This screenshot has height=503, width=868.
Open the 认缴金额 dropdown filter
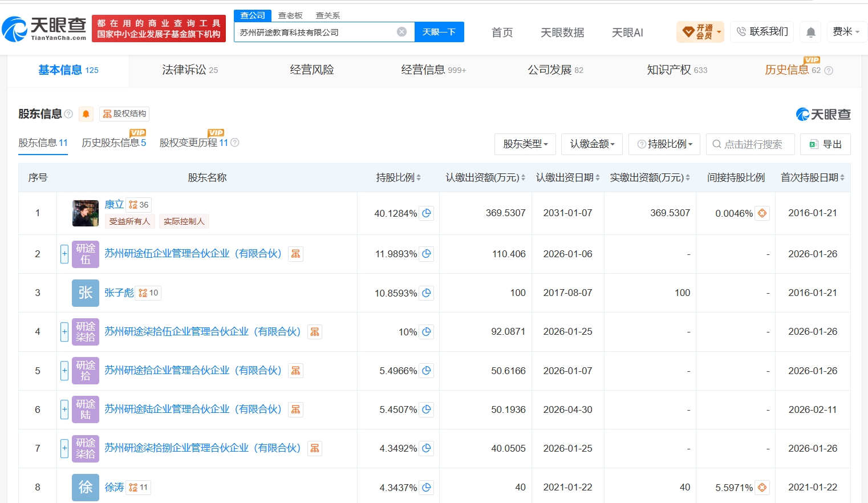(x=592, y=144)
